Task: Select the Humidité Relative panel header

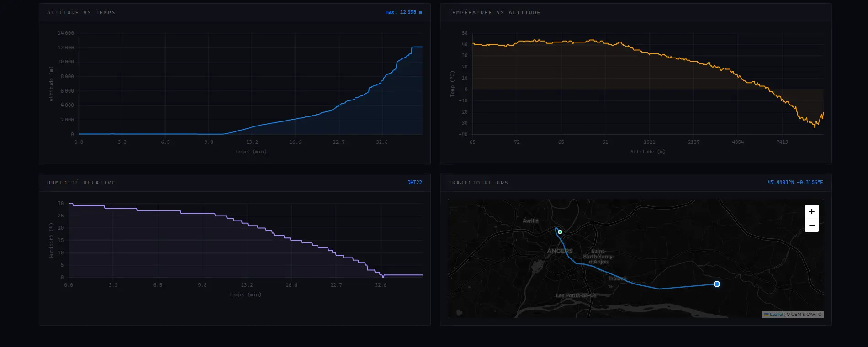Action: [81, 183]
